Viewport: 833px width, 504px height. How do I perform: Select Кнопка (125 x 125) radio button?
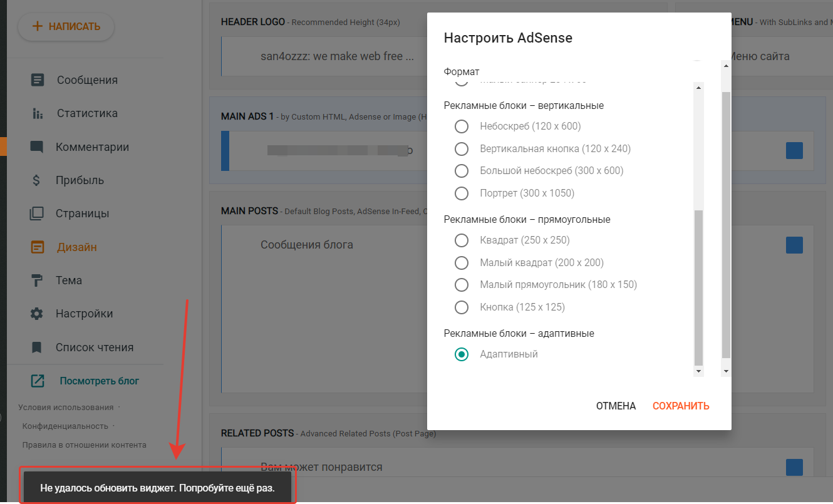pyautogui.click(x=462, y=307)
